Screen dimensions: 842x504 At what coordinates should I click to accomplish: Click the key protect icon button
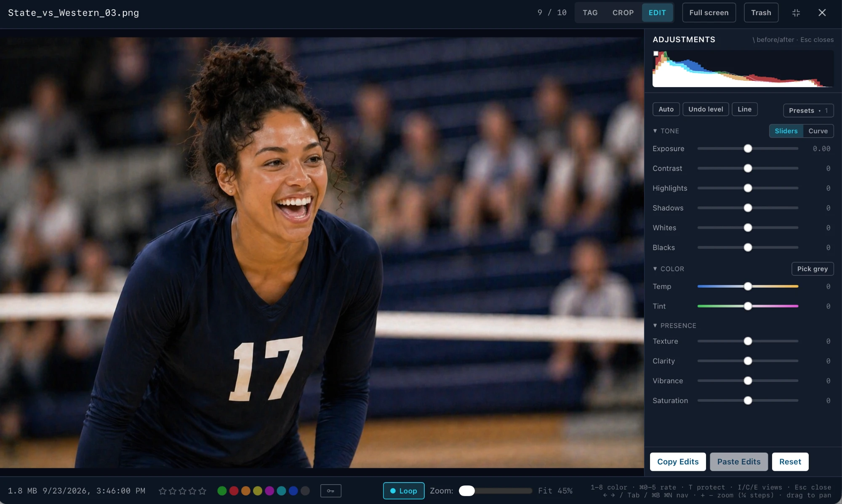tap(330, 491)
